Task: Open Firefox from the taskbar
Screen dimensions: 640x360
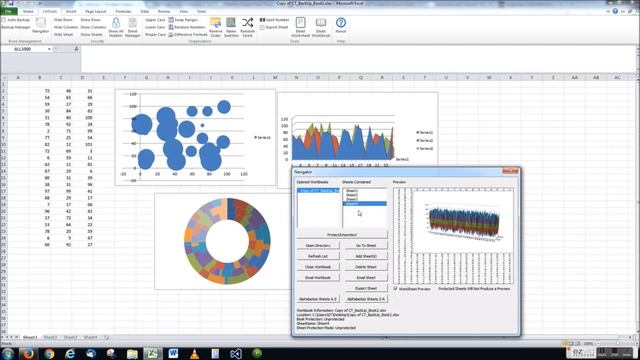Action: pos(28,353)
